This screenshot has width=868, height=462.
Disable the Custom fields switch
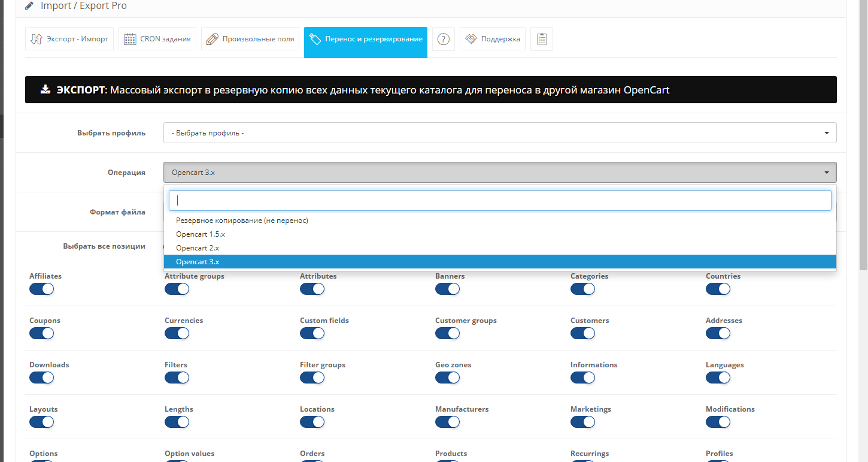pyautogui.click(x=312, y=333)
